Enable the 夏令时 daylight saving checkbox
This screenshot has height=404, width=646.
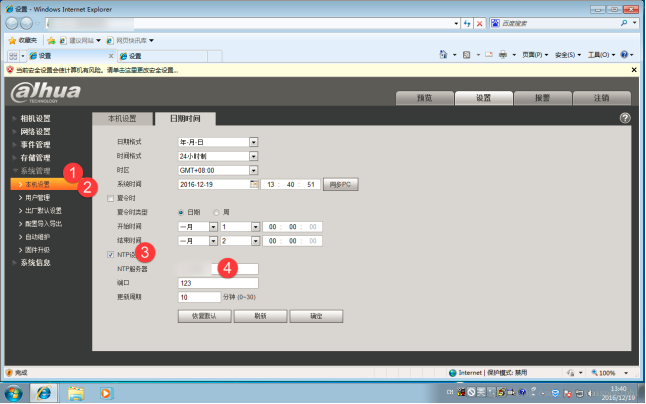tap(111, 199)
